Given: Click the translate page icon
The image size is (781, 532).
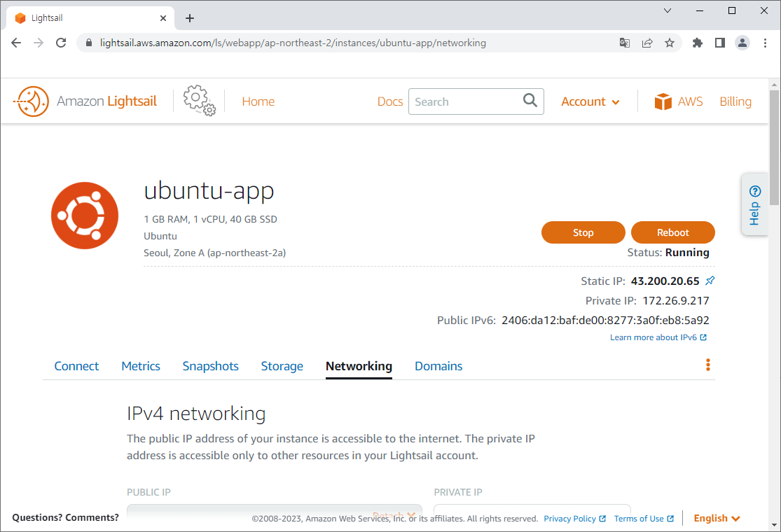Looking at the screenshot, I should point(625,43).
